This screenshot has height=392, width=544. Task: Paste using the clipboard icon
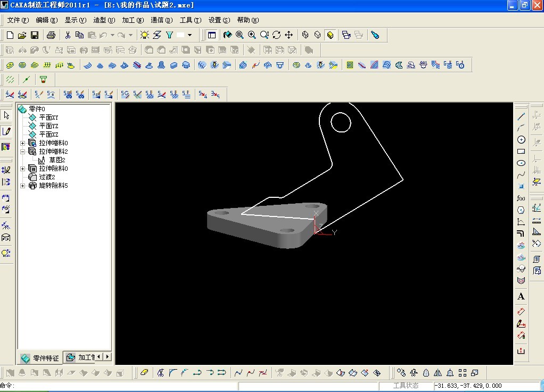pos(92,35)
